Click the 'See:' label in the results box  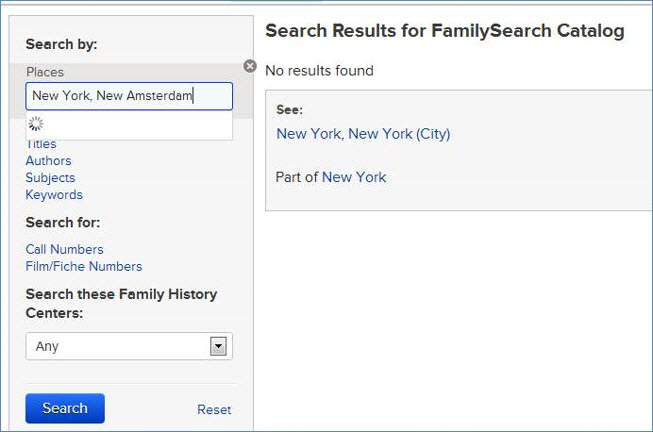point(289,110)
